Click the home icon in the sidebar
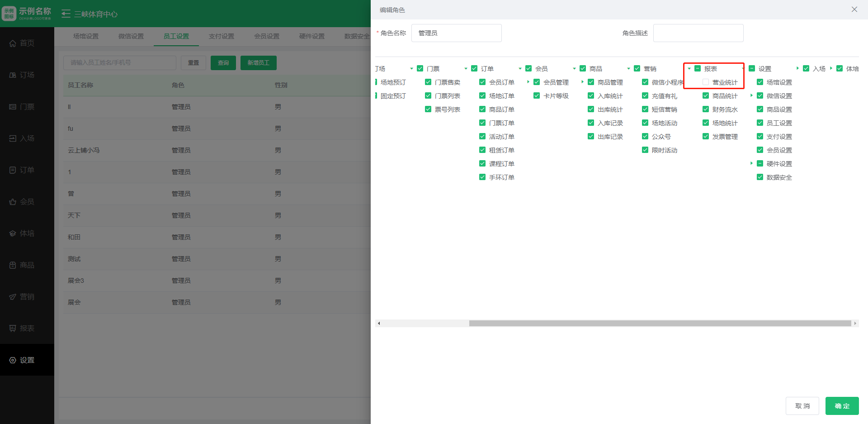868x424 pixels. coord(13,43)
